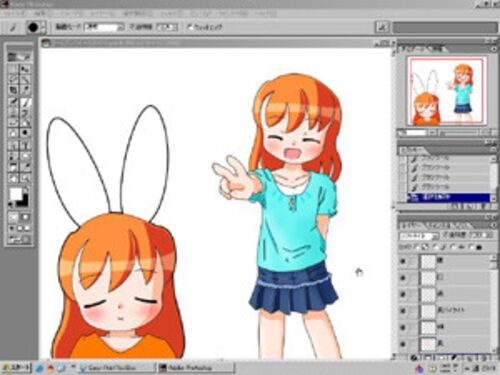
Task: Toggle Lock all checkbox in Layers panel
Action: [x=471, y=247]
